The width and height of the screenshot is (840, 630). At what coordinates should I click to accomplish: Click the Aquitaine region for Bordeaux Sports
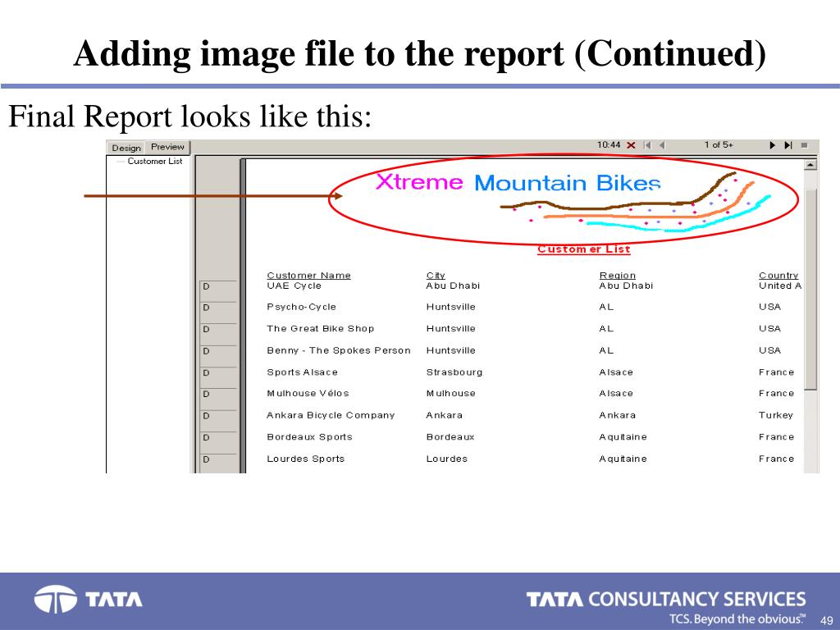pos(623,437)
